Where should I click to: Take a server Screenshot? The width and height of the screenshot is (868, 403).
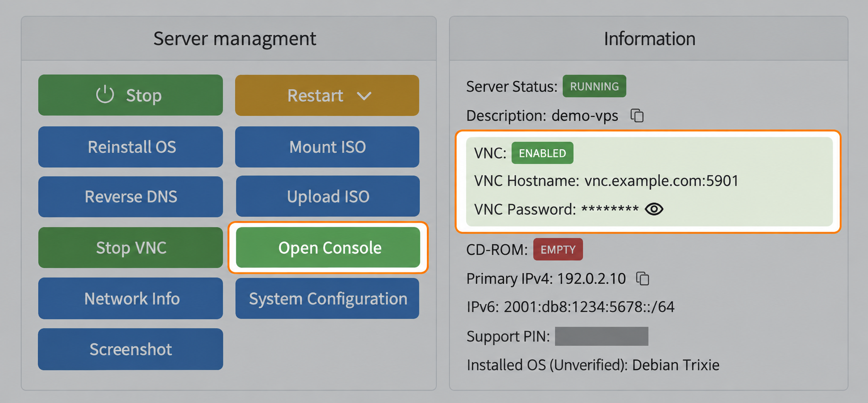(x=131, y=349)
